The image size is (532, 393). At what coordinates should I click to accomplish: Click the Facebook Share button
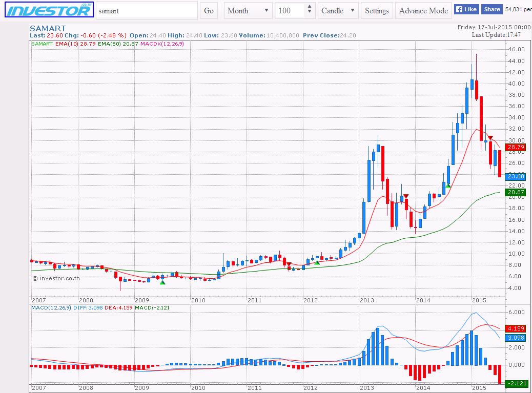click(492, 9)
